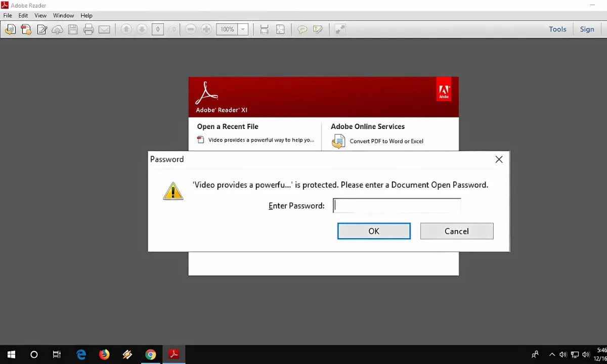607x364 pixels.
Task: Open the Tools pane
Action: [x=557, y=29]
